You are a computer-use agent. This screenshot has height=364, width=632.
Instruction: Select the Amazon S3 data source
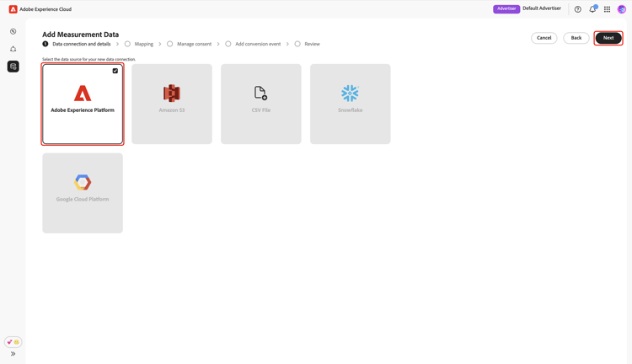172,104
